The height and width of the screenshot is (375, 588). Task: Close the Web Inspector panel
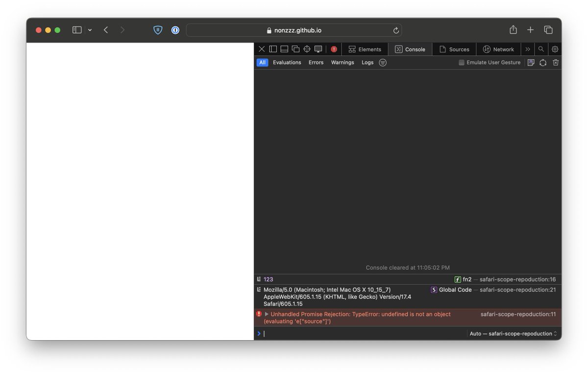[262, 49]
